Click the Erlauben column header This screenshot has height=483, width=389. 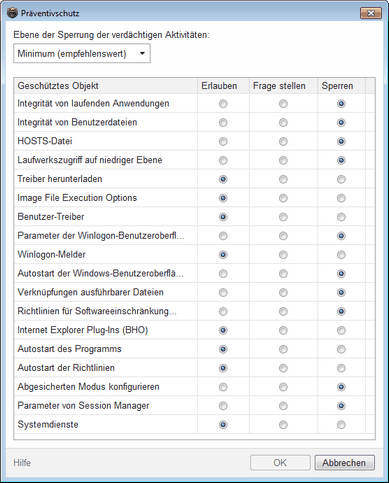click(x=223, y=86)
